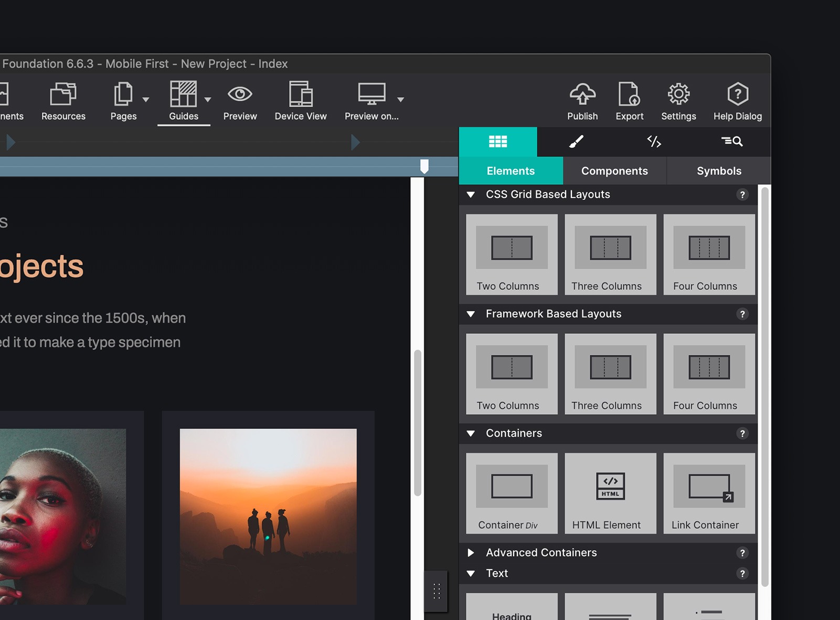Switch to the Components tab
Screen dimensions: 840x620
tap(614, 171)
